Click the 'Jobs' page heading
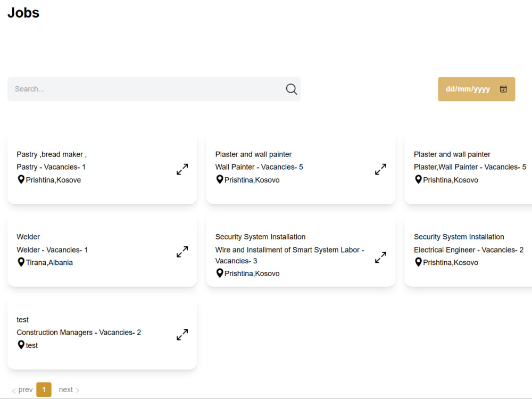This screenshot has height=399, width=532. pos(23,13)
